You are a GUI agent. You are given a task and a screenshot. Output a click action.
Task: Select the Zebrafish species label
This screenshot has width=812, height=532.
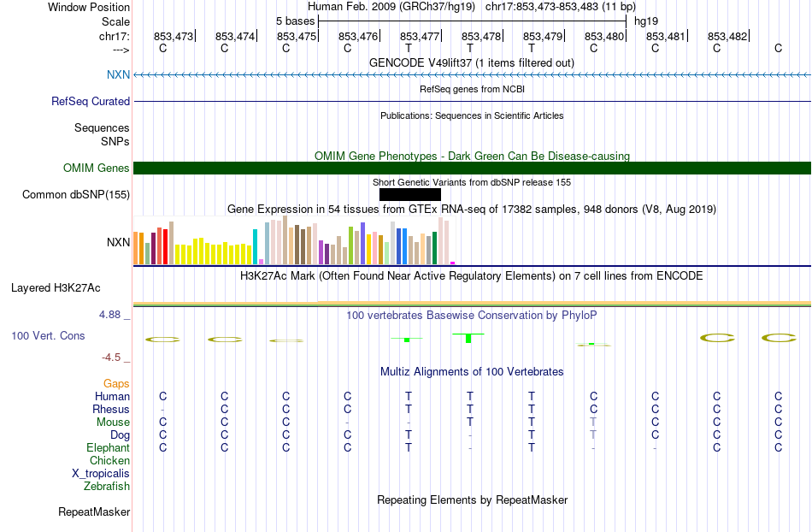click(107, 487)
